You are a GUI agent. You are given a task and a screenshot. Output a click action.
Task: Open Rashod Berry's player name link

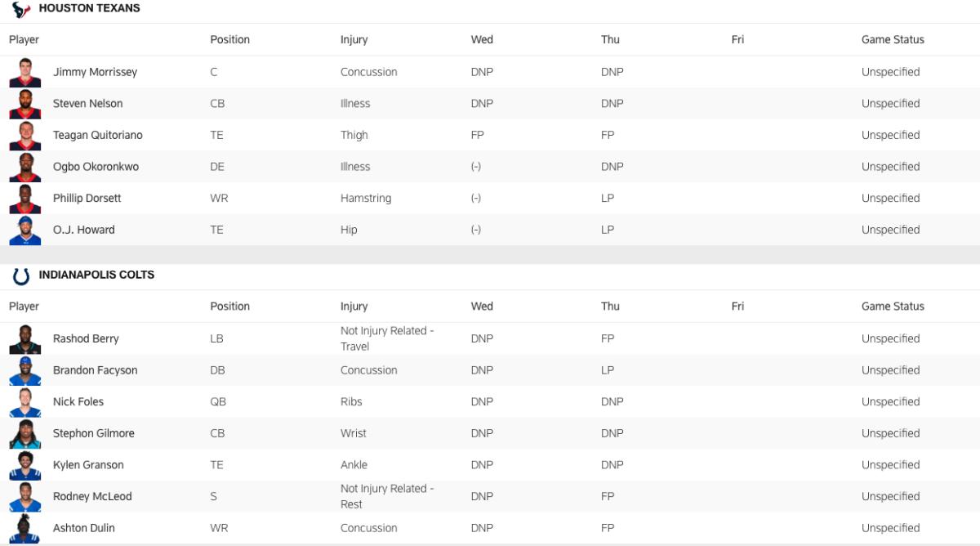[86, 338]
